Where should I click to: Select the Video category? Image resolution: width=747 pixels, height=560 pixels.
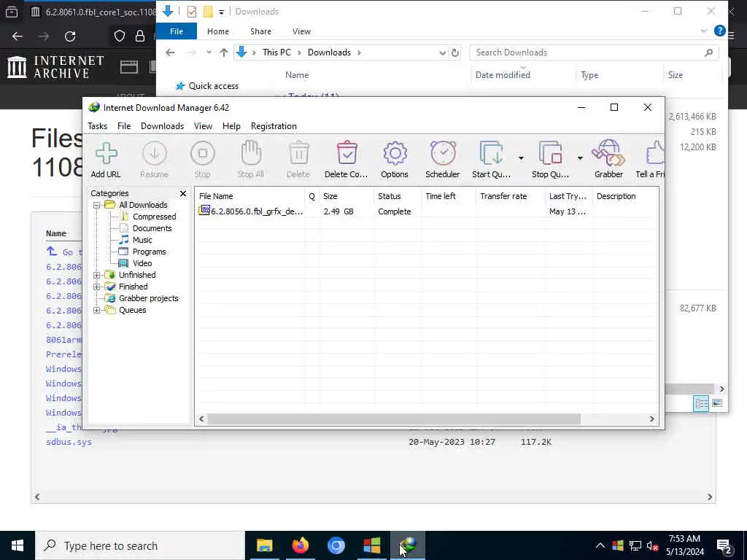click(x=142, y=263)
